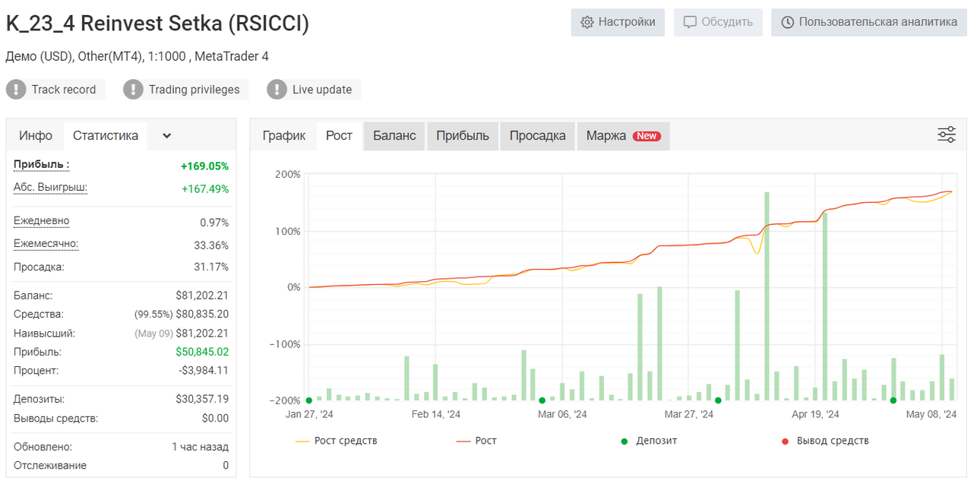The height and width of the screenshot is (484, 980).
Task: Open the Просадка drawdown tab
Action: 538,135
